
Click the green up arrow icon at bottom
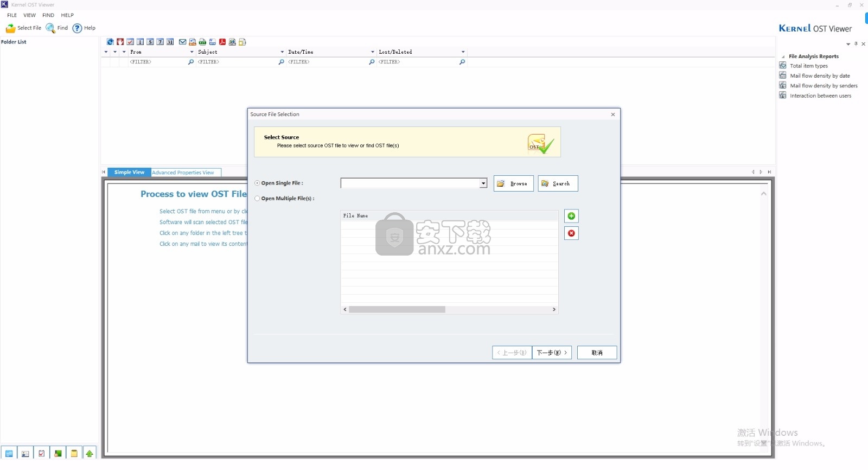click(90, 453)
